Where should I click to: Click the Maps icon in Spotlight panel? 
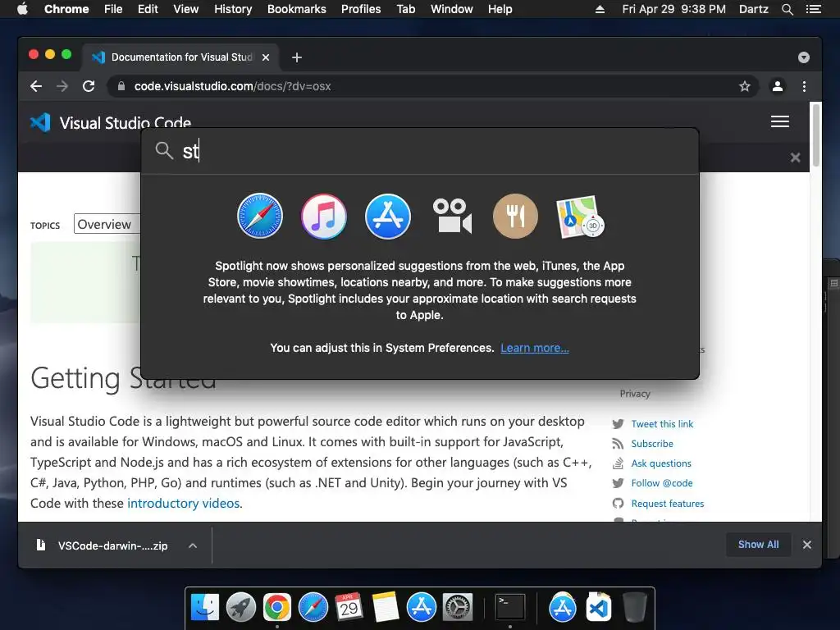[580, 217]
